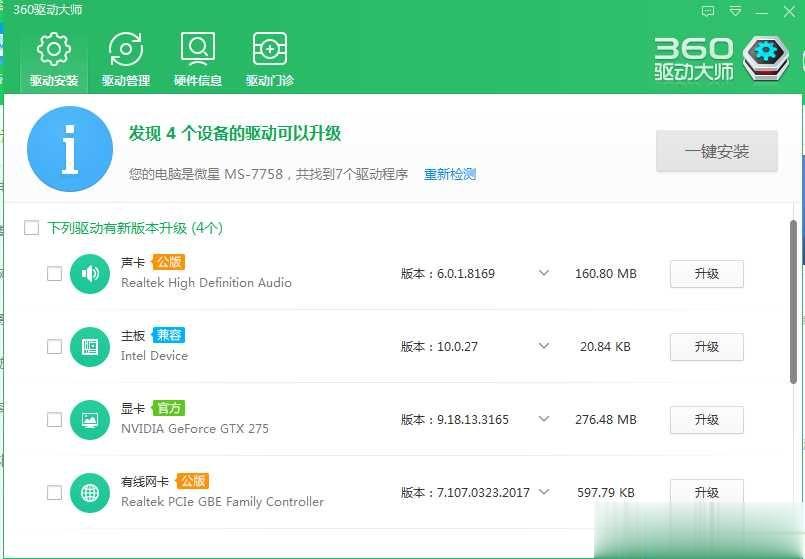Expand version dropdown for 10.0.27

544,346
